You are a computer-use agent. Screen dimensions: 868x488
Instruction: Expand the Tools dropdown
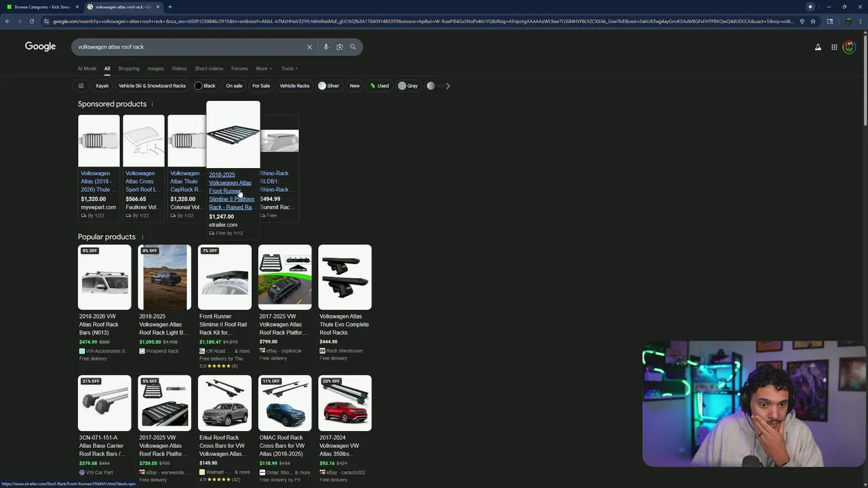tap(290, 68)
